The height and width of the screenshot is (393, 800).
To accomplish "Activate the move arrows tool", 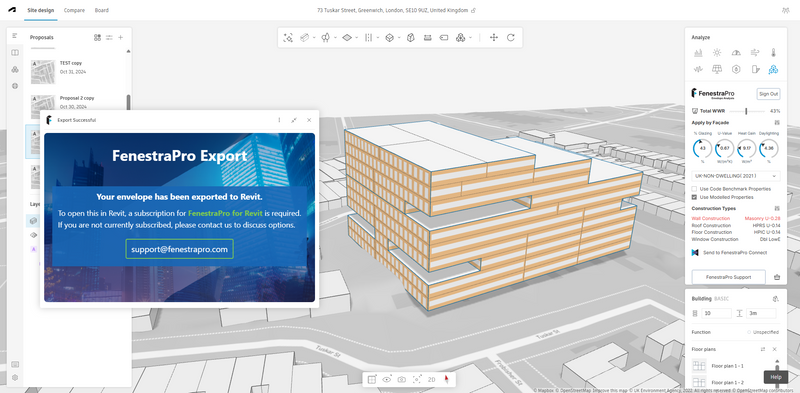I will (x=493, y=37).
